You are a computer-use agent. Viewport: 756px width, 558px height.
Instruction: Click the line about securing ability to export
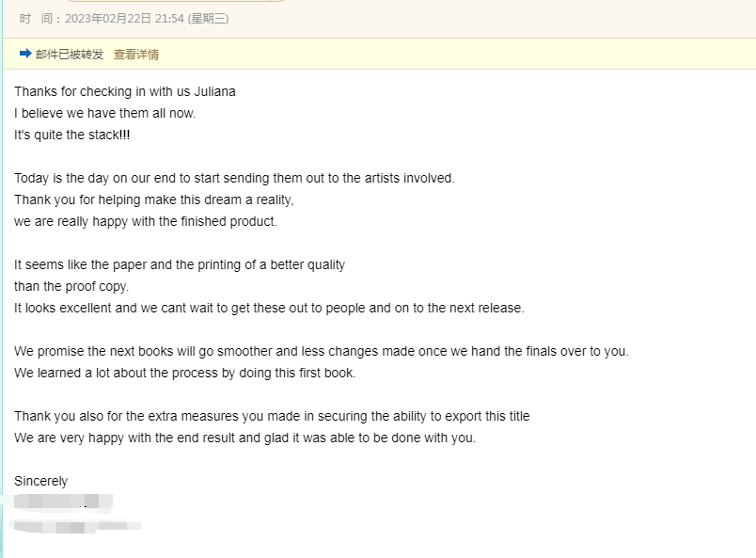pos(272,417)
